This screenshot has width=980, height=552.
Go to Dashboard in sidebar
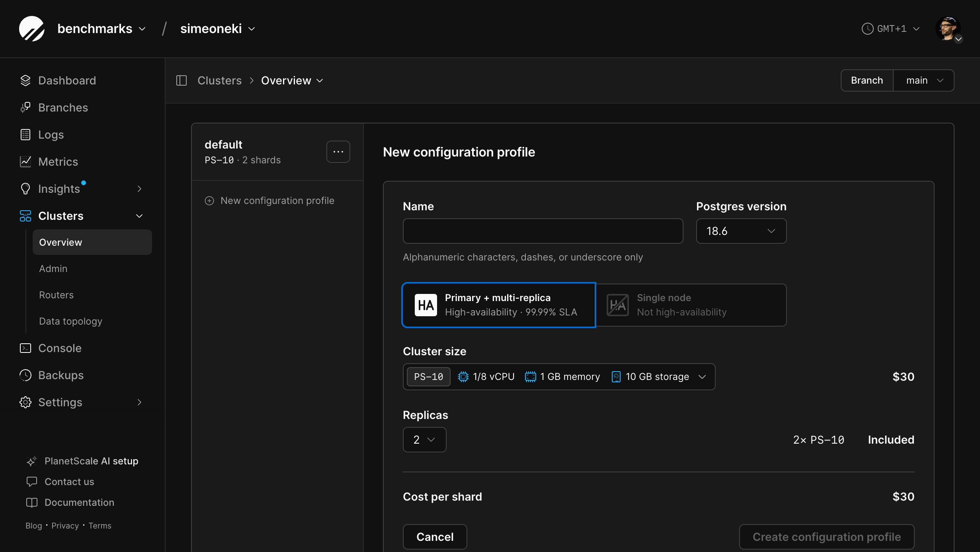(x=67, y=80)
